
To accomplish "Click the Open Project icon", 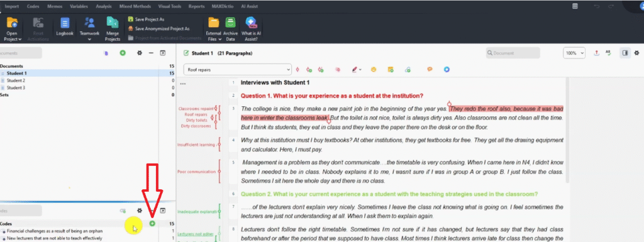I will pos(12,23).
